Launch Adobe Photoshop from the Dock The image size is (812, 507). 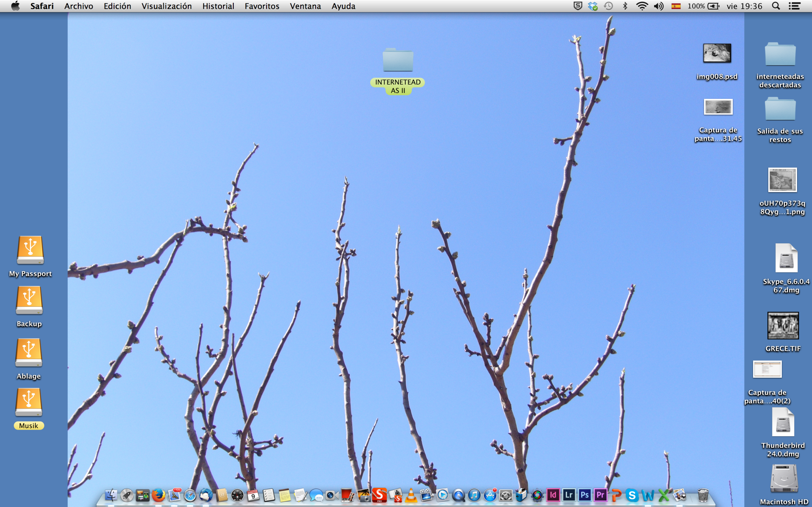[x=585, y=495]
